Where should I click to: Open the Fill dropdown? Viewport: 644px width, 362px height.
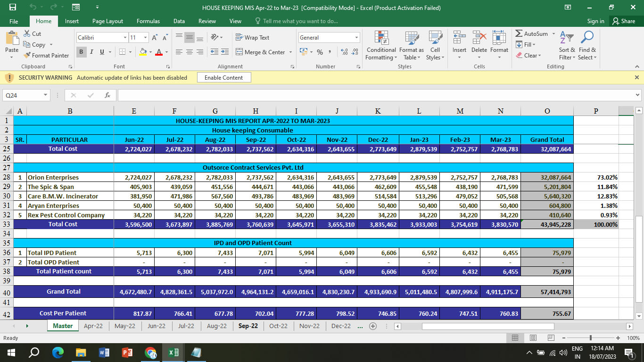(x=526, y=44)
